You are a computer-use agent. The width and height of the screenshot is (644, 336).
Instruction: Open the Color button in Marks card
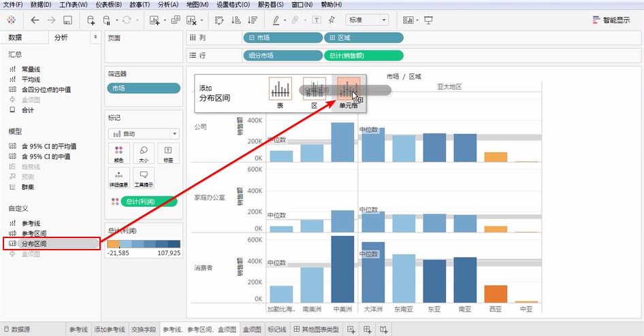coord(118,153)
